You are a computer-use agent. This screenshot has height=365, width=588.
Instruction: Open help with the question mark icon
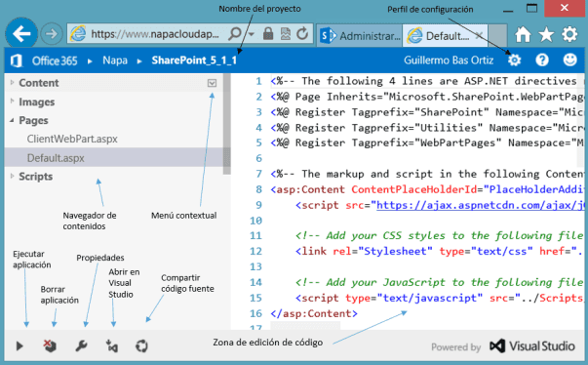[x=542, y=61]
